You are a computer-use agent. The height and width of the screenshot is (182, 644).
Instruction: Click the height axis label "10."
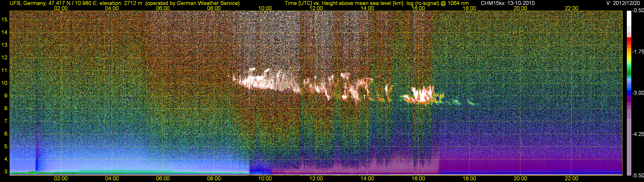click(x=5, y=83)
